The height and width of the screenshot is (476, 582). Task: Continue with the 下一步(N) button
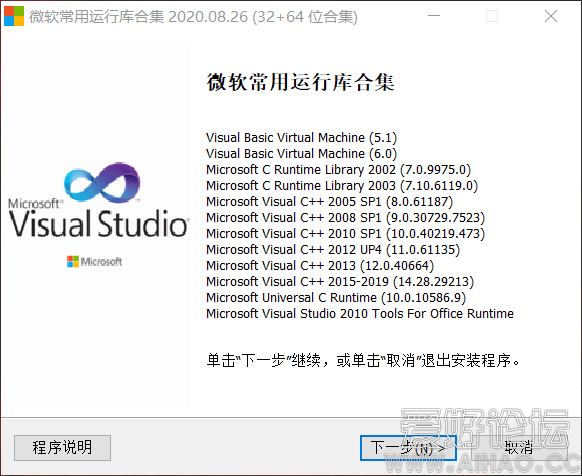point(408,448)
